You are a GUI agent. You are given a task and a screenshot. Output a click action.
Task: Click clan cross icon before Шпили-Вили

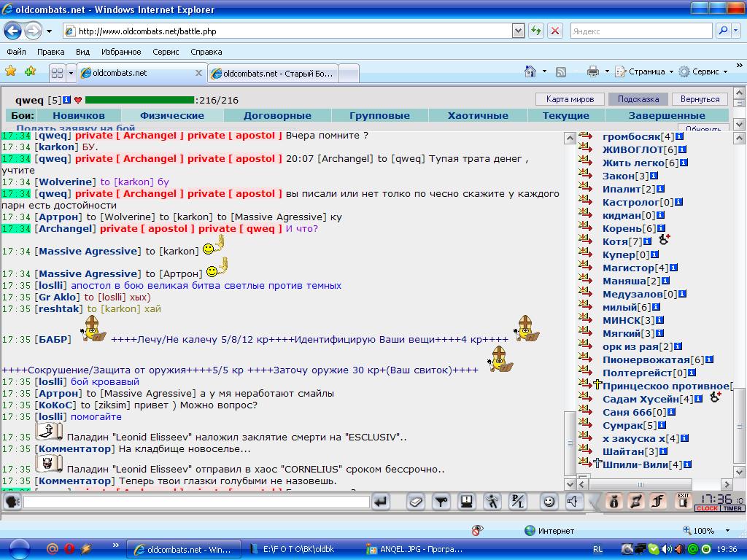[597, 463]
